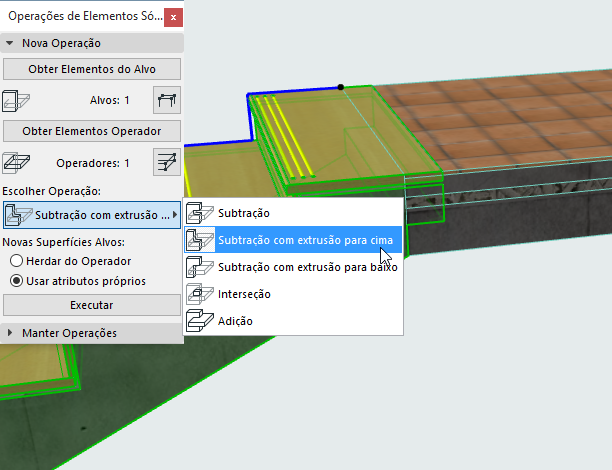Close the Operações de Elementos Sólidos palette

click(x=173, y=17)
